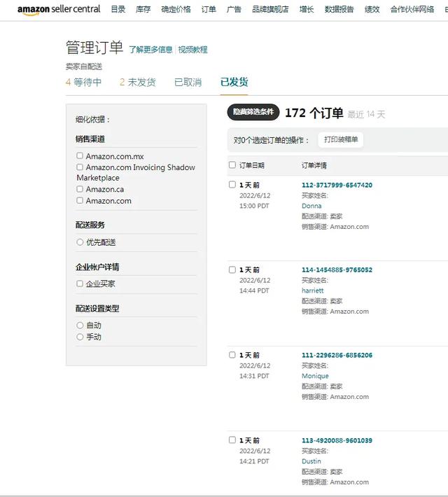Click the Amazon Seller Central logo

[x=59, y=10]
